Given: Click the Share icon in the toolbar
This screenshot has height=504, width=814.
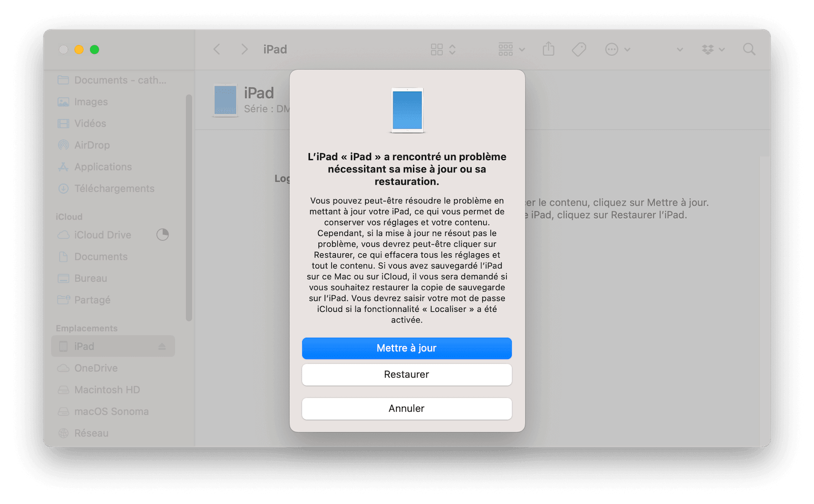Looking at the screenshot, I should [x=548, y=49].
